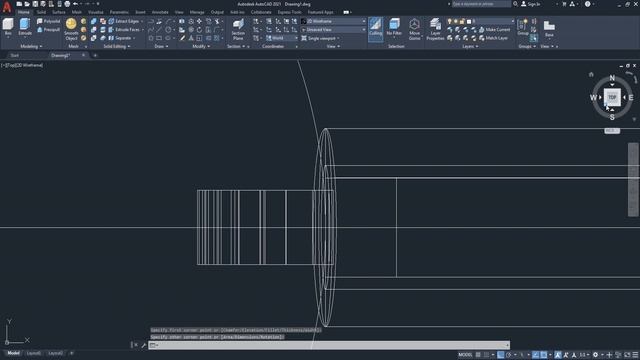640x360 pixels.
Task: Switch to the Model layout tab
Action: tap(13, 353)
